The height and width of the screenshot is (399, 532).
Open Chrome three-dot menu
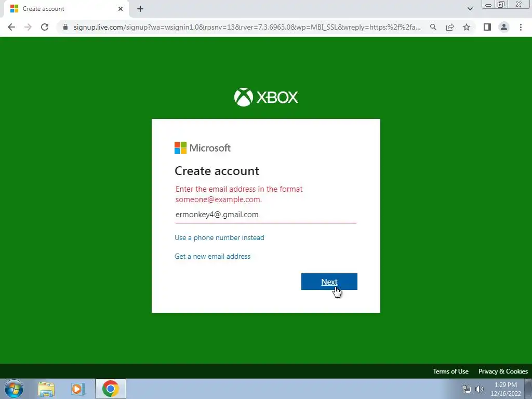[521, 27]
